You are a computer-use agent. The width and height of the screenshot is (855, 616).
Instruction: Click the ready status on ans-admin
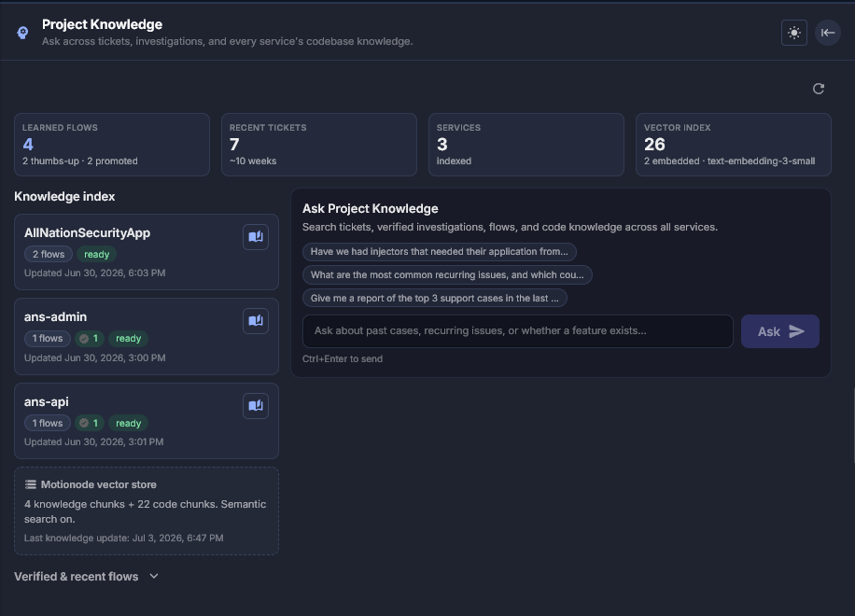tap(128, 339)
